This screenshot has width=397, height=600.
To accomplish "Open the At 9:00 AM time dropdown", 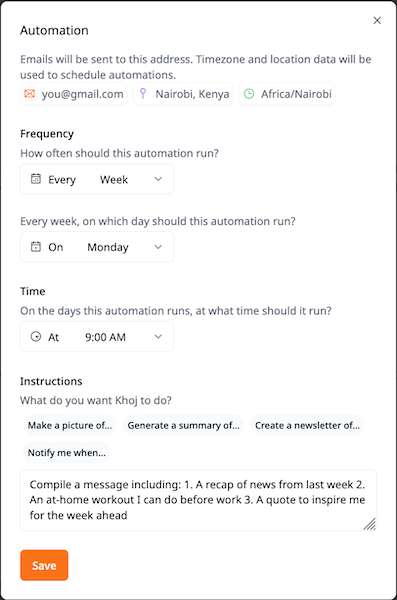I will coord(97,337).
